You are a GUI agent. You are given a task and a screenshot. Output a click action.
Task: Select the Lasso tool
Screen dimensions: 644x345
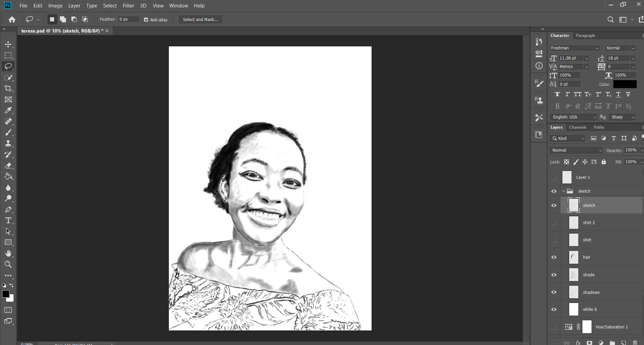pyautogui.click(x=8, y=66)
